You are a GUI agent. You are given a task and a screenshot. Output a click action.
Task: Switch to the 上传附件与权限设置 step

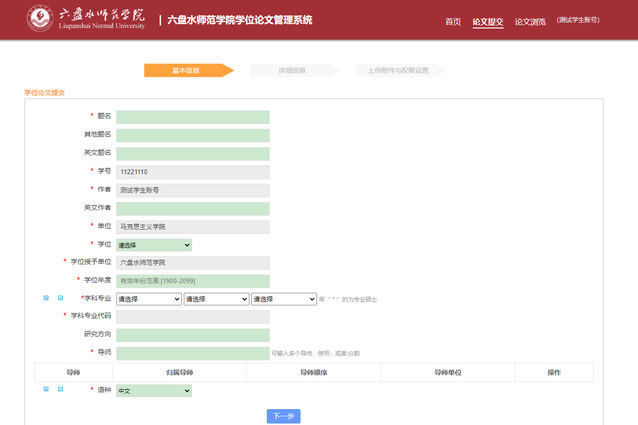[399, 71]
